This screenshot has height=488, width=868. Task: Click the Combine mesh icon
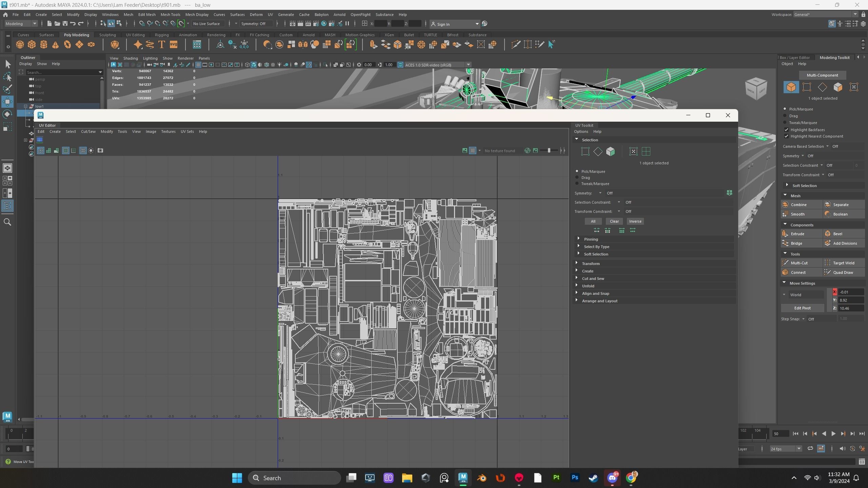(785, 205)
